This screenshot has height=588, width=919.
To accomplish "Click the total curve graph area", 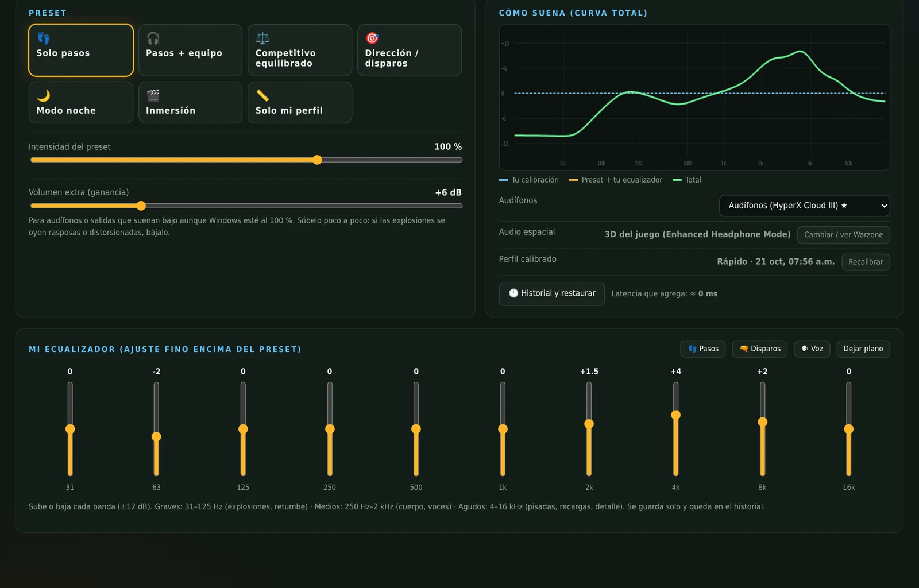I will (x=694, y=97).
